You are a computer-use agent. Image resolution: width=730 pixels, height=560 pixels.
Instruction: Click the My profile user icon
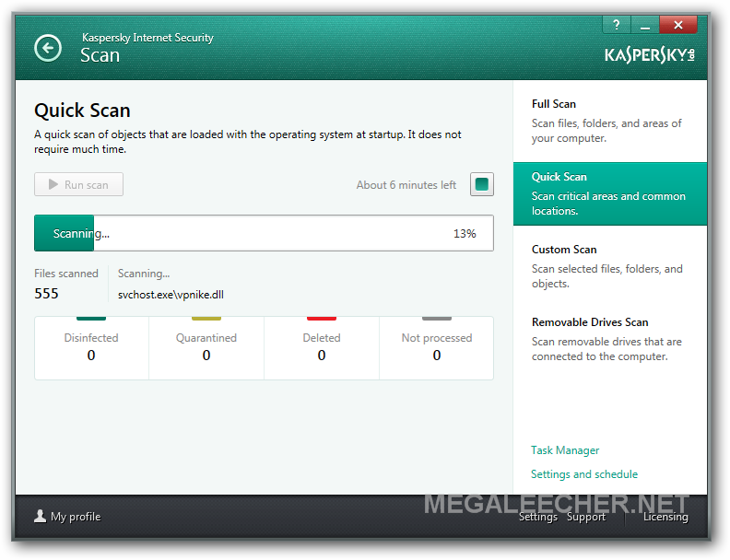click(x=40, y=516)
